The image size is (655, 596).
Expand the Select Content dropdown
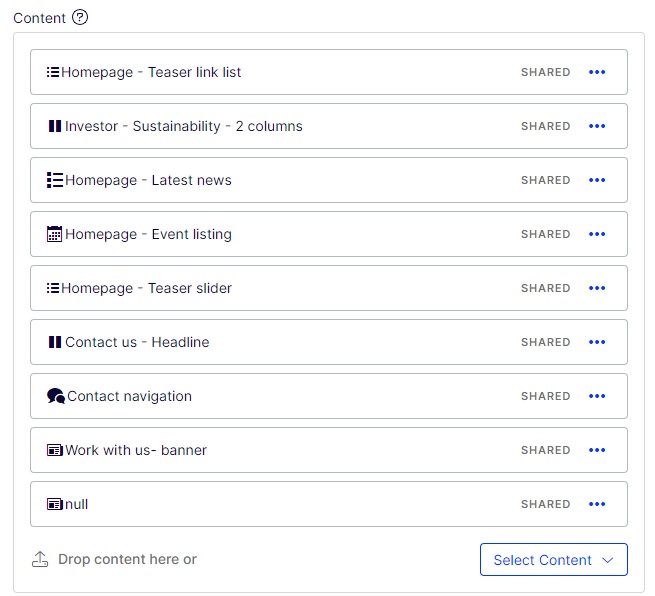553,560
